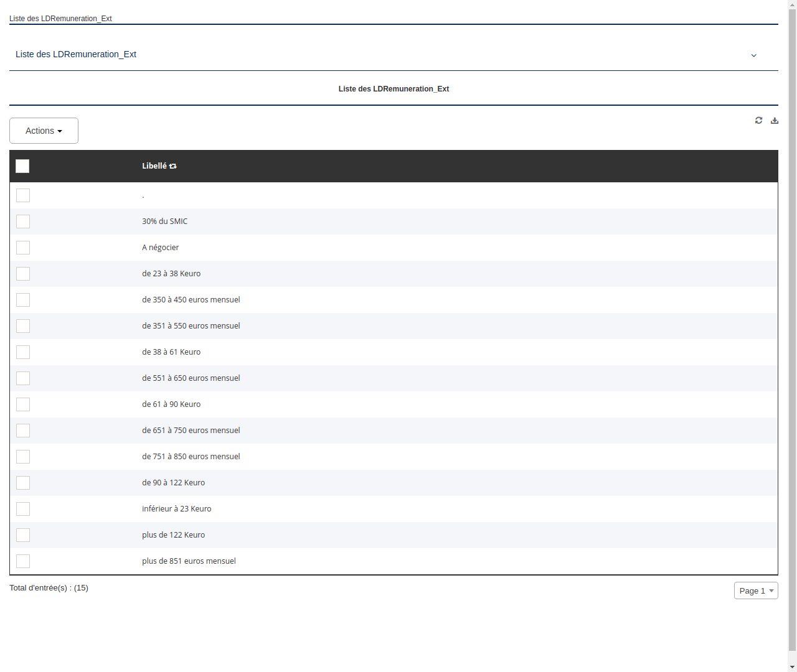797x672 pixels.
Task: Open the Page 1 pagination dropdown
Action: [x=756, y=590]
